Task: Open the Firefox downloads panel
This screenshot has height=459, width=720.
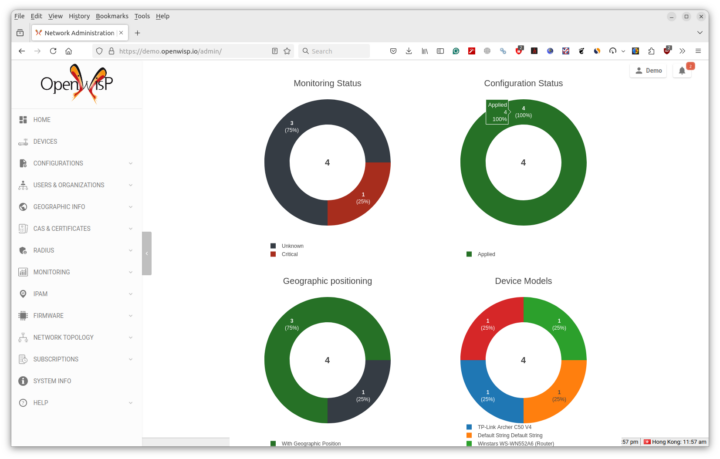Action: click(x=408, y=51)
